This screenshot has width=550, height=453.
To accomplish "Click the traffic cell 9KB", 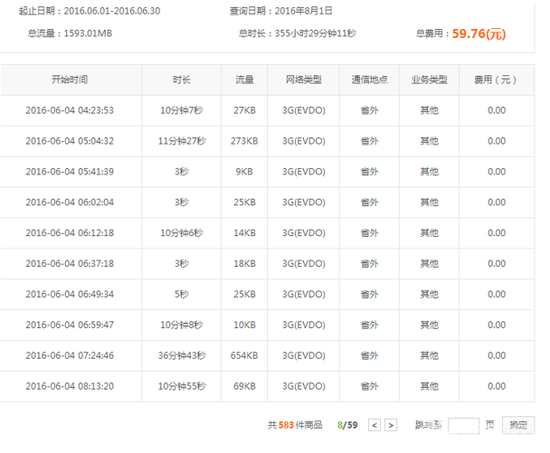I will point(244,172).
